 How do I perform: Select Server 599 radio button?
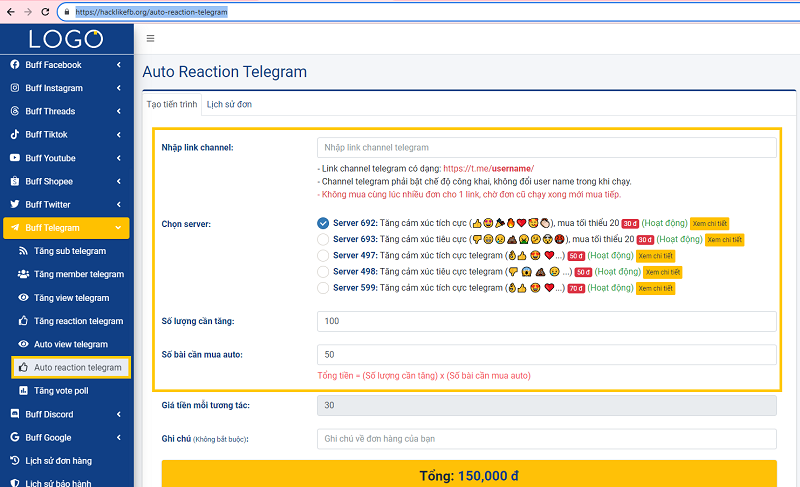point(322,288)
